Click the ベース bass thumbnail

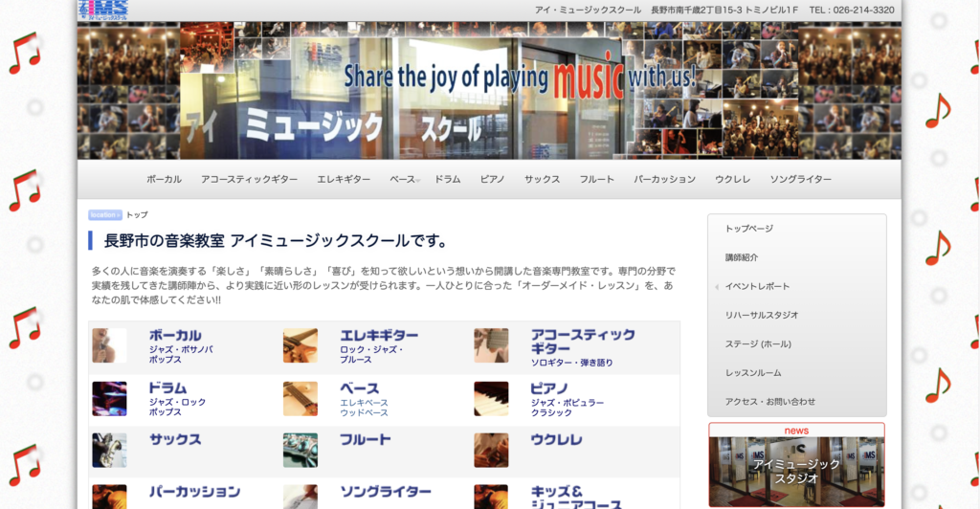300,398
